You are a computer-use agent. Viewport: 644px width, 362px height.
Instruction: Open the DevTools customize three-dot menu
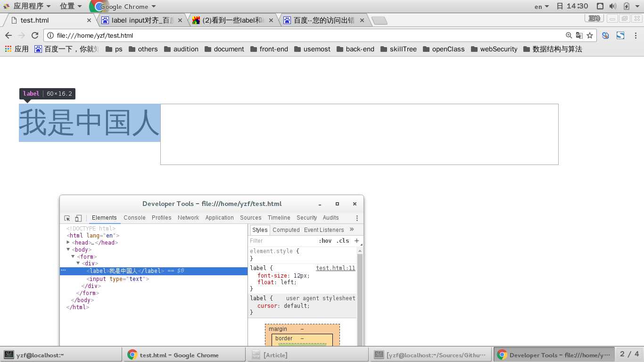[x=357, y=218]
